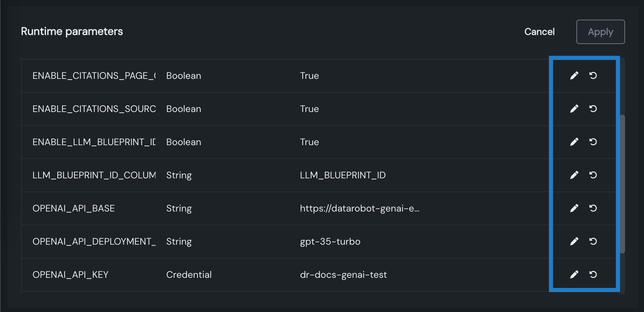Reset the OPENAI_API_BASE URL value

[x=593, y=208]
